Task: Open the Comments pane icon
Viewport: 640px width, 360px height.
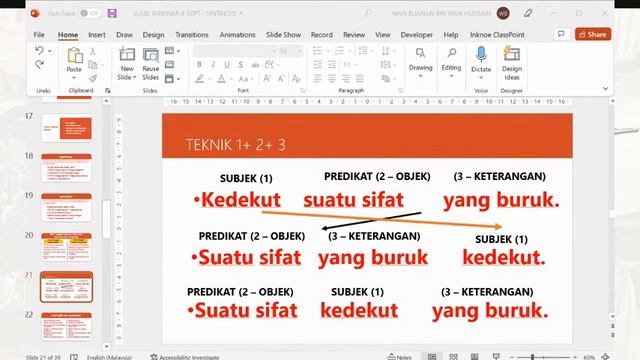Action: (562, 34)
